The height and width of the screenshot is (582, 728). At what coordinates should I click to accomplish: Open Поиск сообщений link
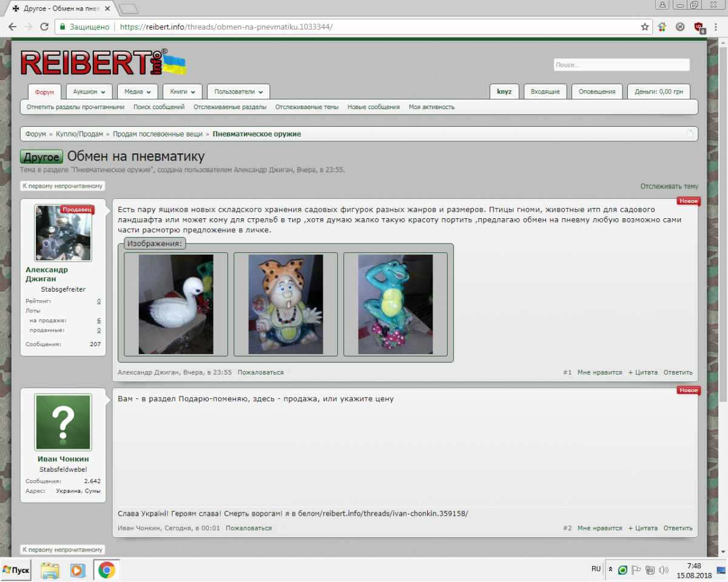coord(159,107)
